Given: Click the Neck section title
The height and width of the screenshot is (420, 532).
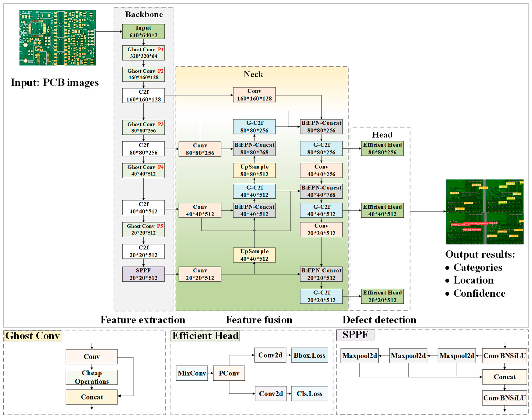Looking at the screenshot, I should coord(253,74).
